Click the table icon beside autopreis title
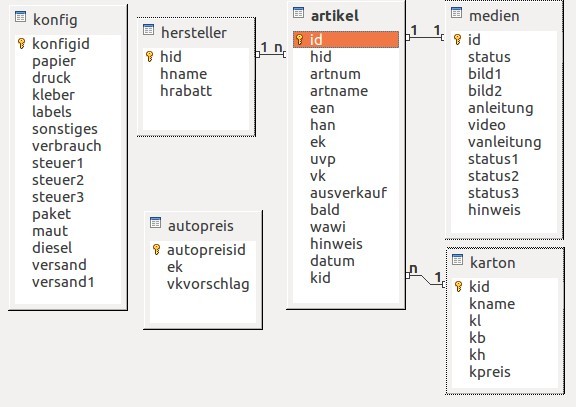The width and height of the screenshot is (576, 407). pos(155,223)
